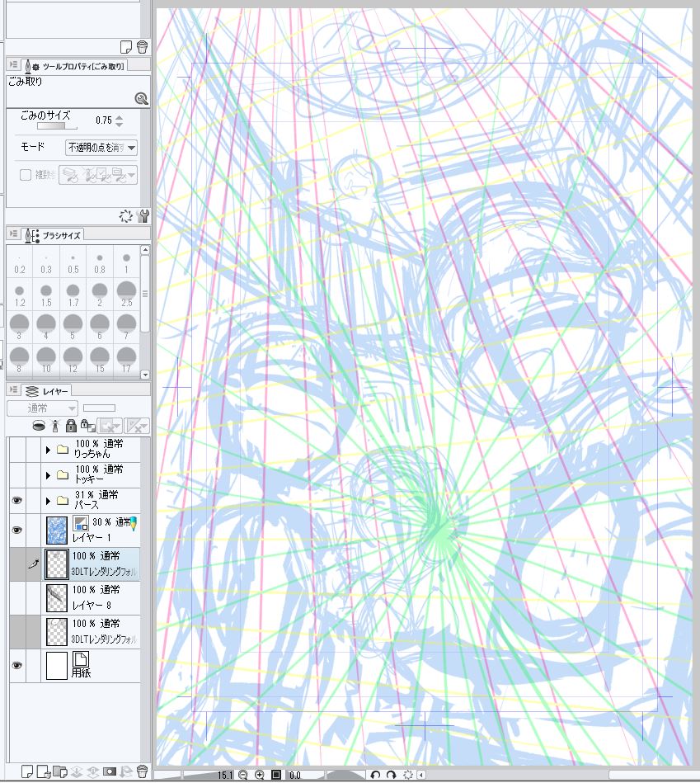Select brush size 1.2
This screenshot has width=700, height=783.
tap(20, 295)
